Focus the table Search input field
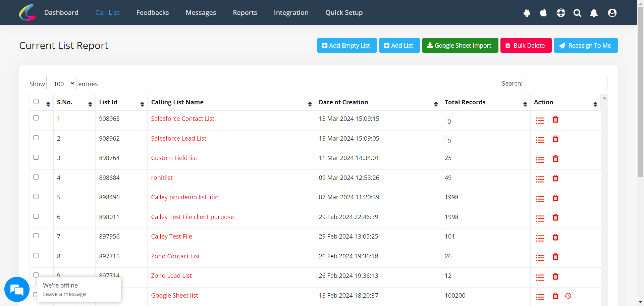 tap(566, 83)
